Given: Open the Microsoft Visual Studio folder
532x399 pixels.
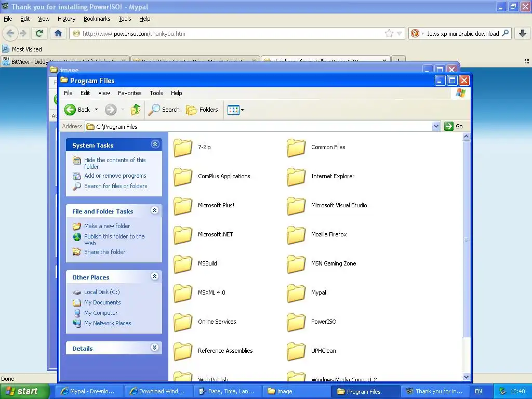Looking at the screenshot, I should coord(327,205).
